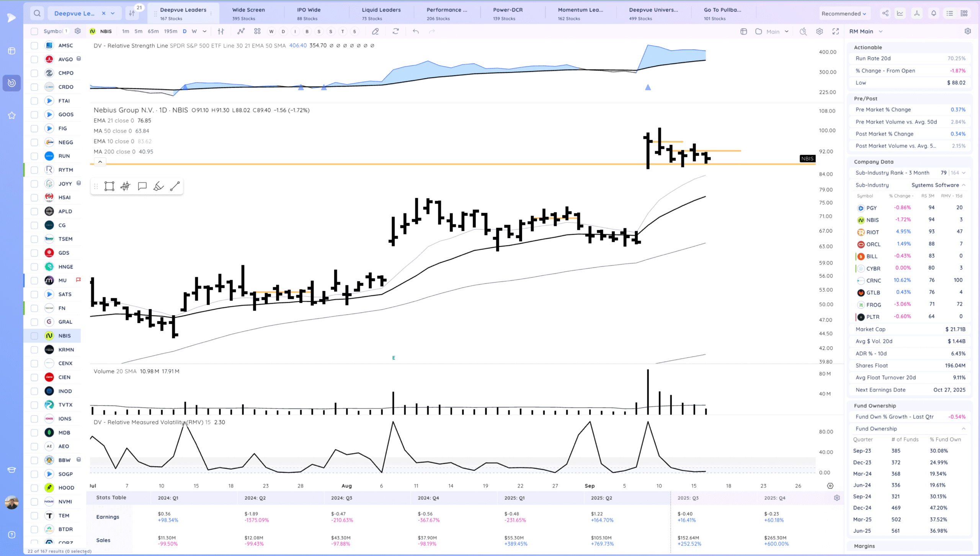This screenshot has width=980, height=556.
Task: Click the eraser icon in chart toolbar
Action: [x=375, y=31]
